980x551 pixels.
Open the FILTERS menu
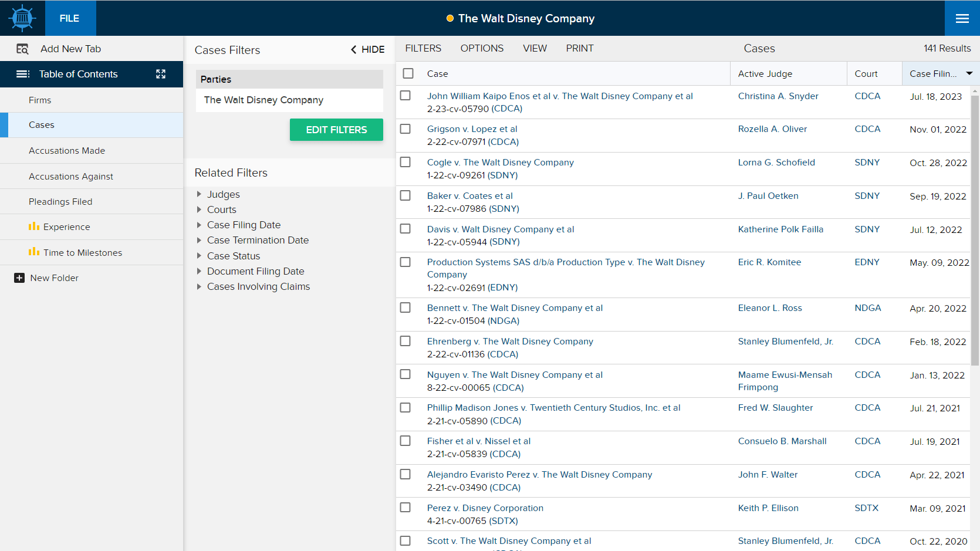point(423,48)
